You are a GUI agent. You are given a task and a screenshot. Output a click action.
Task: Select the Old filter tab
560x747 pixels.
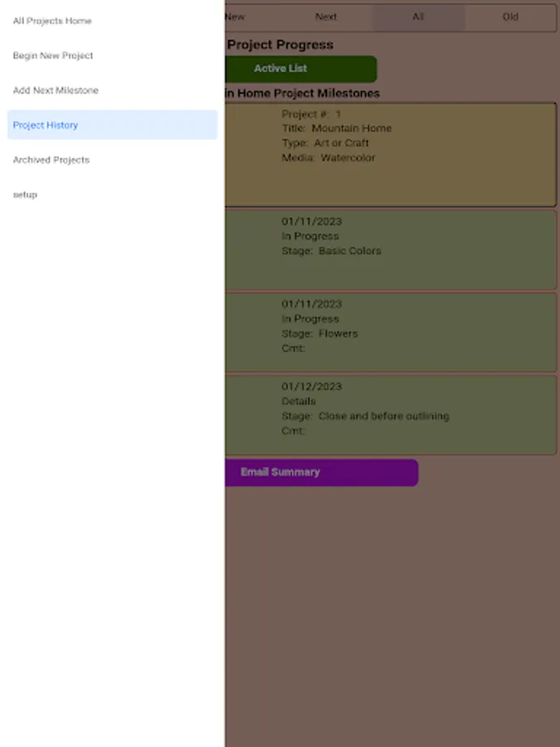[510, 17]
